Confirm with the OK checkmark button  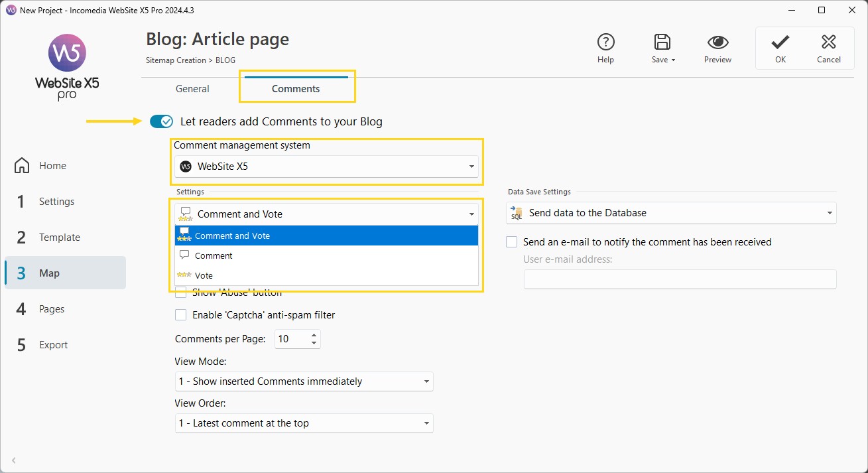click(x=780, y=48)
